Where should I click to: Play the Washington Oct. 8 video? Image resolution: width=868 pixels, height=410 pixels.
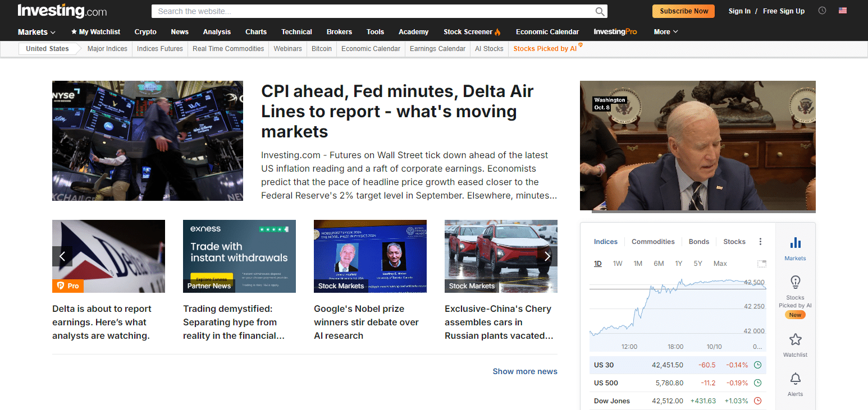(x=697, y=146)
